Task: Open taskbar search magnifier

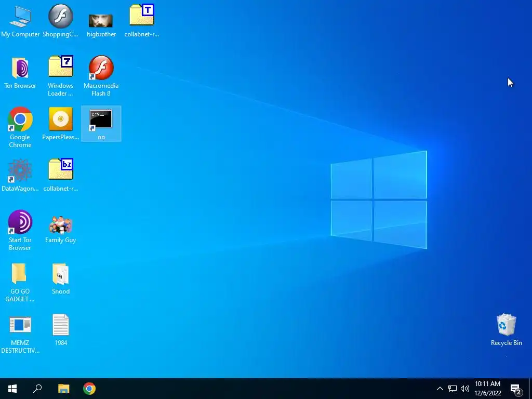Action: tap(37, 389)
